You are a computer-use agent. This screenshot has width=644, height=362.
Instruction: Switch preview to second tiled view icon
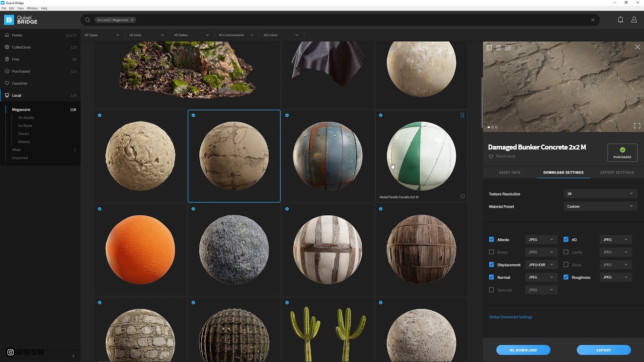[x=498, y=48]
